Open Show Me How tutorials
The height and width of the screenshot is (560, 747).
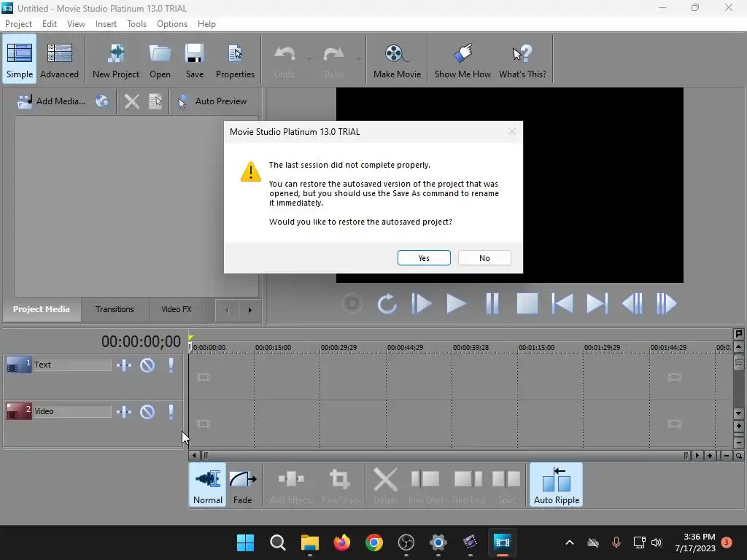click(x=462, y=60)
